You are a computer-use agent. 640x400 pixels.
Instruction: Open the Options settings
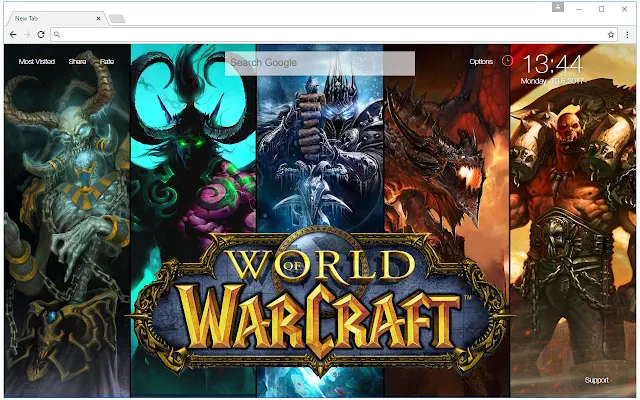point(481,62)
